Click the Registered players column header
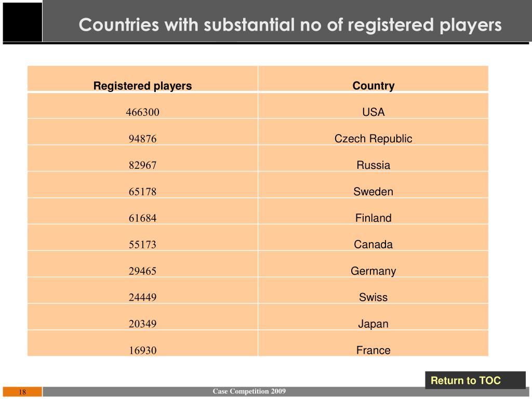Image resolution: width=532 pixels, height=399 pixels. [x=142, y=86]
